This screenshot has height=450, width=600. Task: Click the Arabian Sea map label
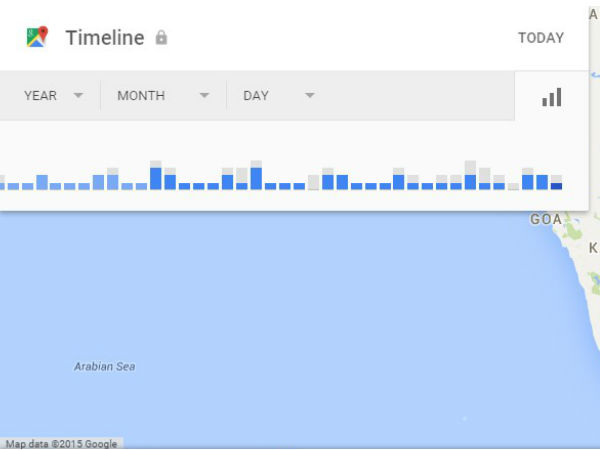click(104, 367)
